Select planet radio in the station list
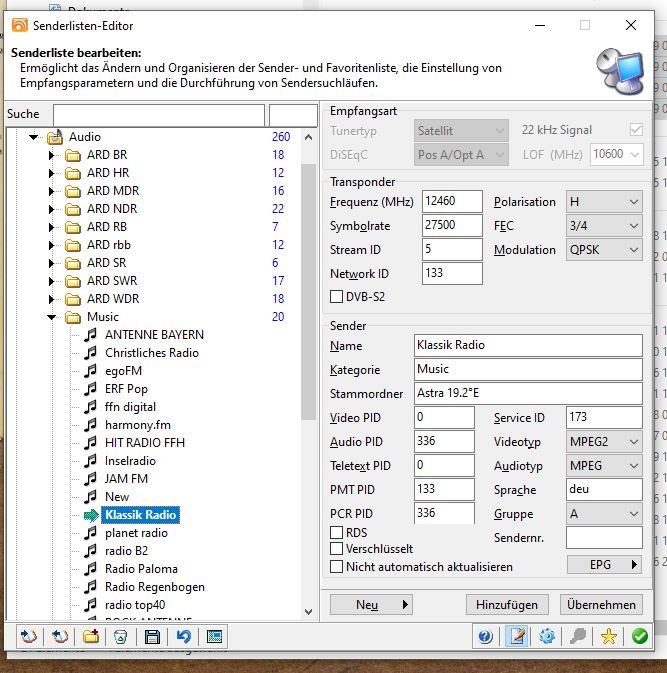 pos(136,533)
